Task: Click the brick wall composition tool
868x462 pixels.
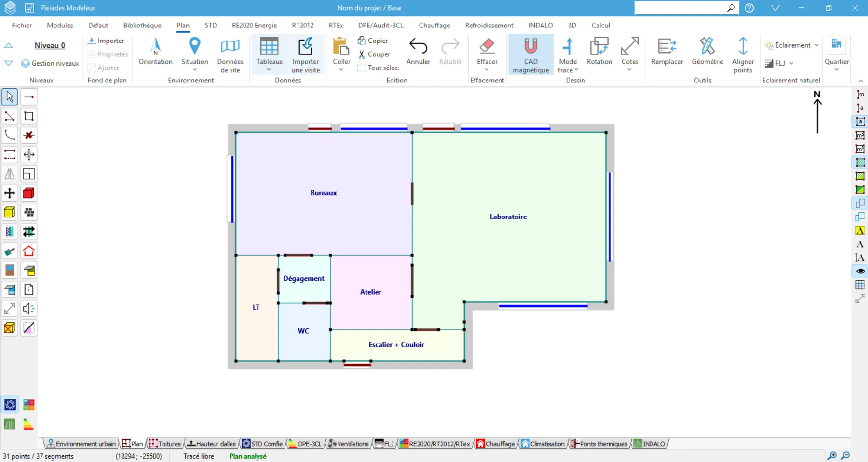Action: click(29, 213)
